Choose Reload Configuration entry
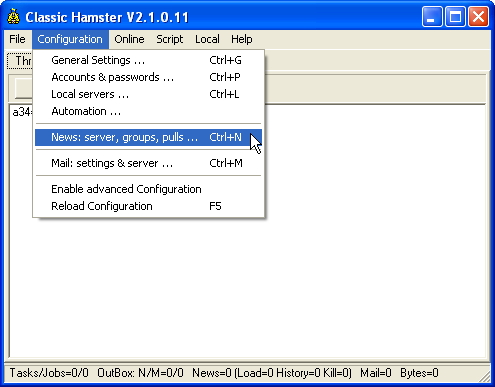The image size is (495, 387). click(x=148, y=206)
